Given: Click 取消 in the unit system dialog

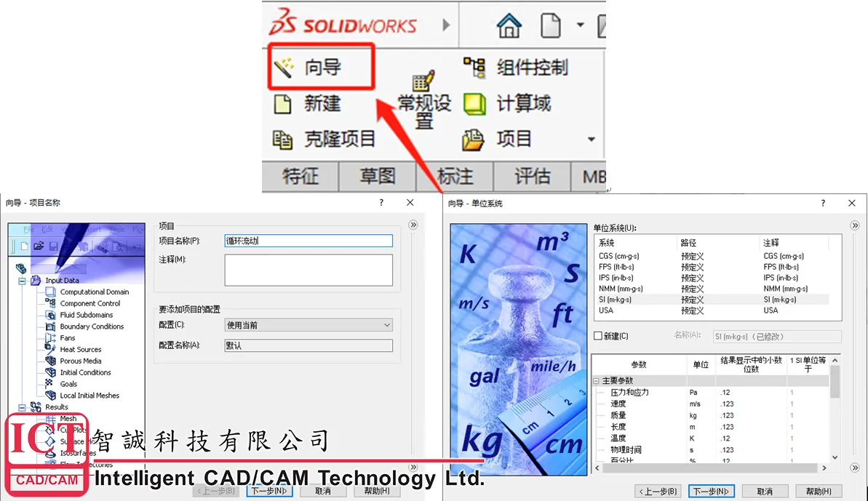Looking at the screenshot, I should [763, 492].
